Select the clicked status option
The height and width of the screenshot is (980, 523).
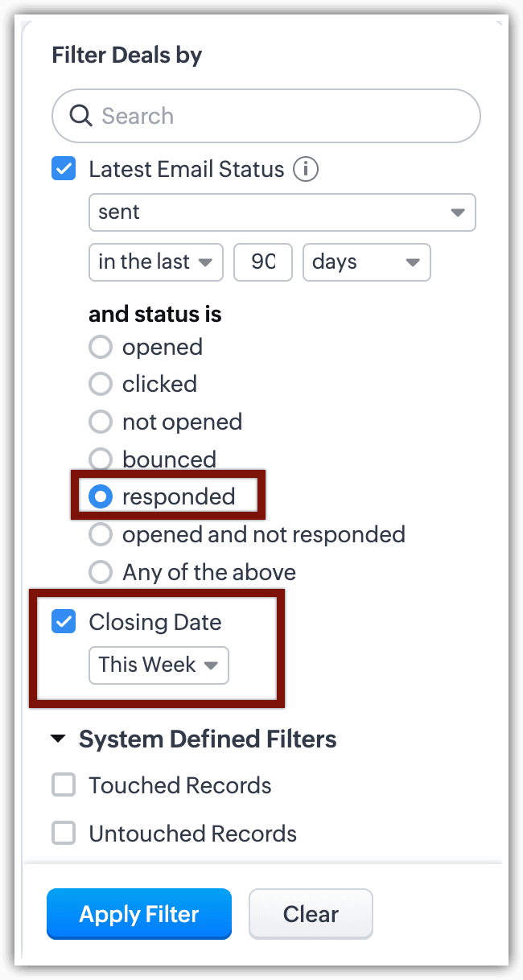click(101, 385)
